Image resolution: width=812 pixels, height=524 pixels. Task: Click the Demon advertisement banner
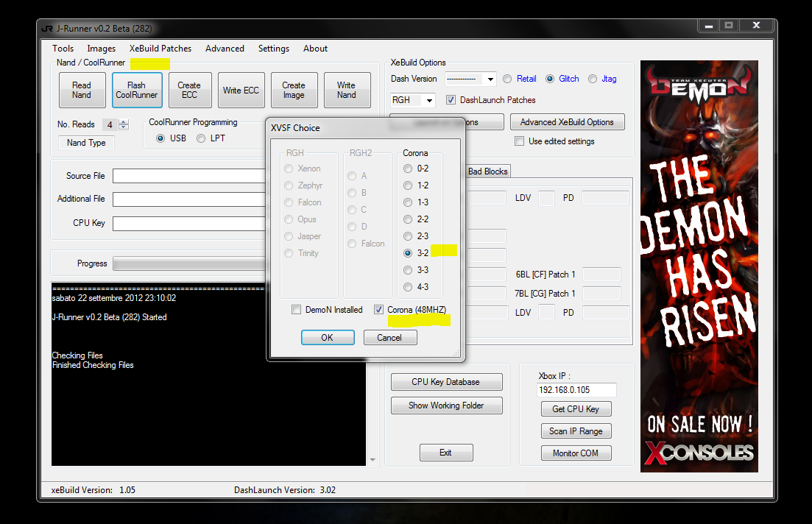tap(699, 265)
